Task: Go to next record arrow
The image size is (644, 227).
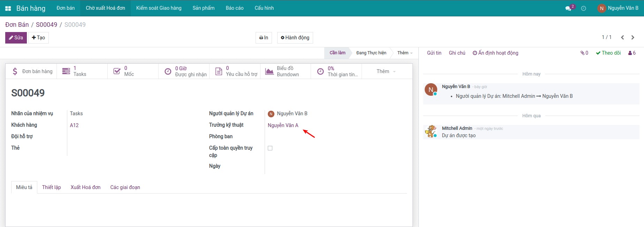Action: click(633, 38)
